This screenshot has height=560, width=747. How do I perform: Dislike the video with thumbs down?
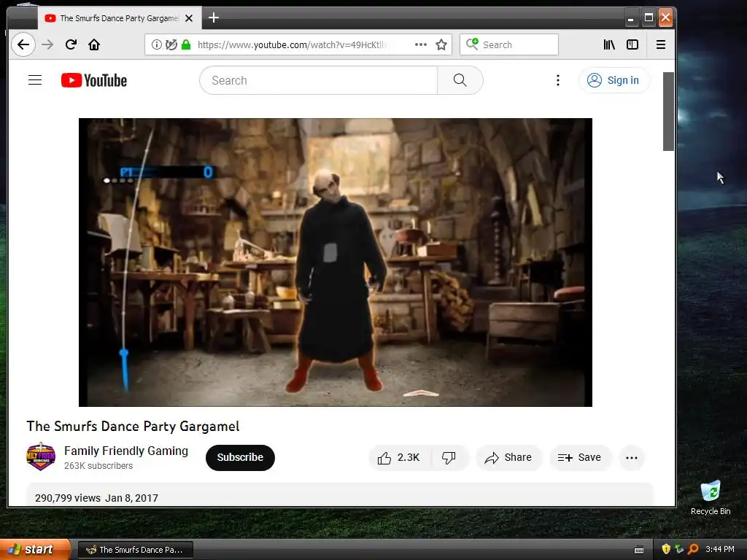tap(449, 458)
